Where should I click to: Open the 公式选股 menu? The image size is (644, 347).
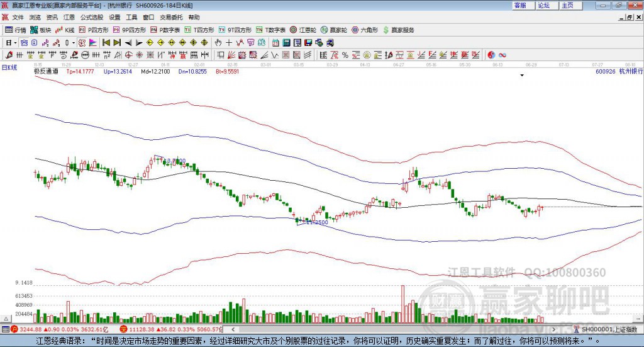pos(92,17)
